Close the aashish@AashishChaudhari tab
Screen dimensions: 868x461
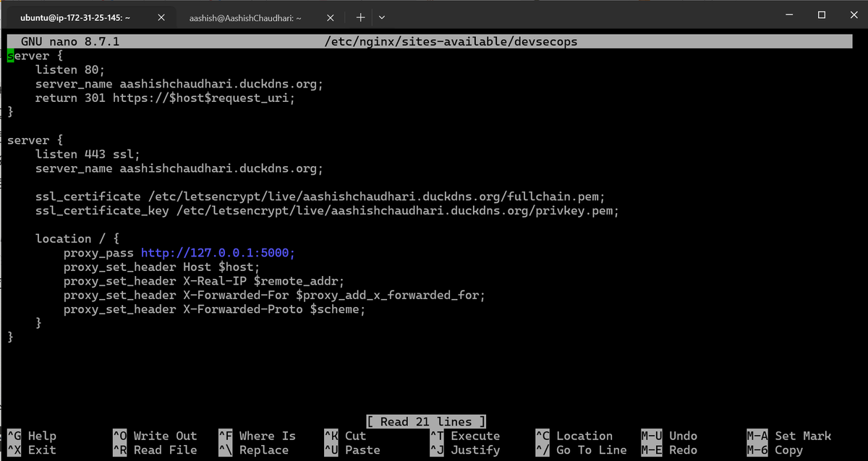point(330,17)
